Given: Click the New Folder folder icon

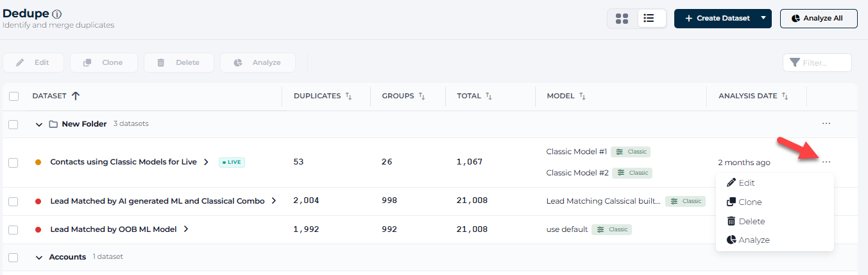Looking at the screenshot, I should (53, 124).
